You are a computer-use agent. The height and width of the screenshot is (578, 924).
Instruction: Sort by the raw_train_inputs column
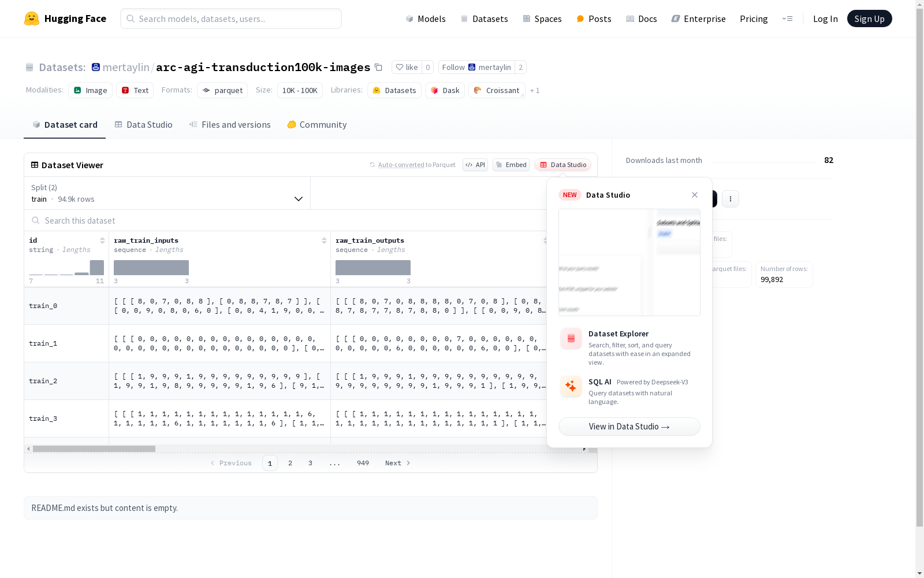click(324, 240)
